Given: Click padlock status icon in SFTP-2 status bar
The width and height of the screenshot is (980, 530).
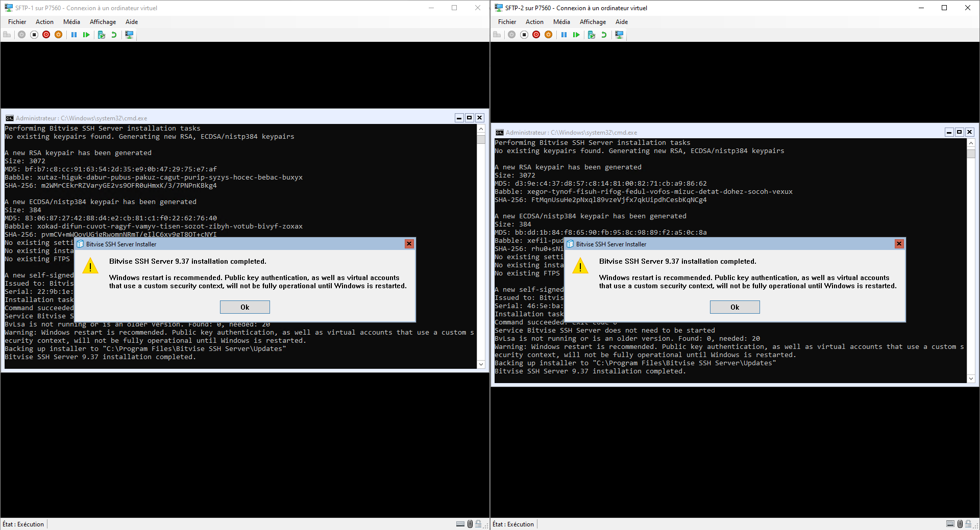Looking at the screenshot, I should click(968, 524).
